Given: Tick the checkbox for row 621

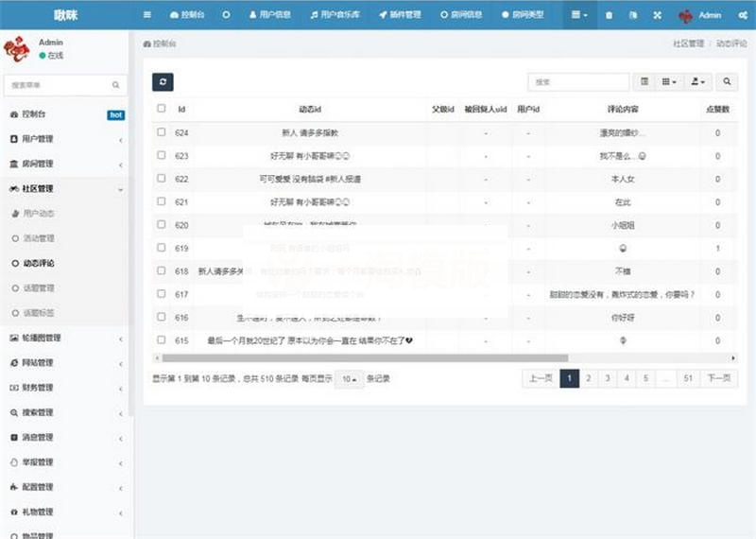Looking at the screenshot, I should pyautogui.click(x=162, y=201).
